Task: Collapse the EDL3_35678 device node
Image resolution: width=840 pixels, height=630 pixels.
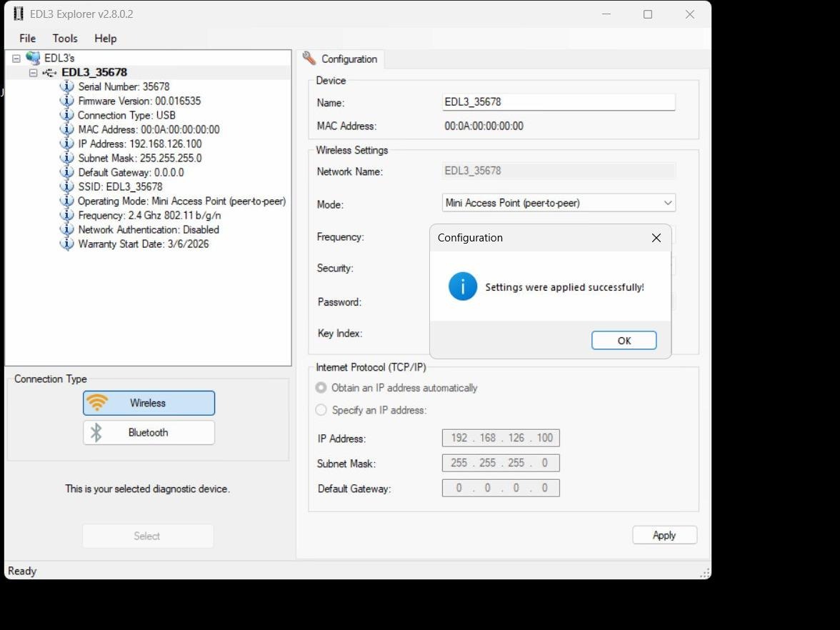Action: coord(33,72)
